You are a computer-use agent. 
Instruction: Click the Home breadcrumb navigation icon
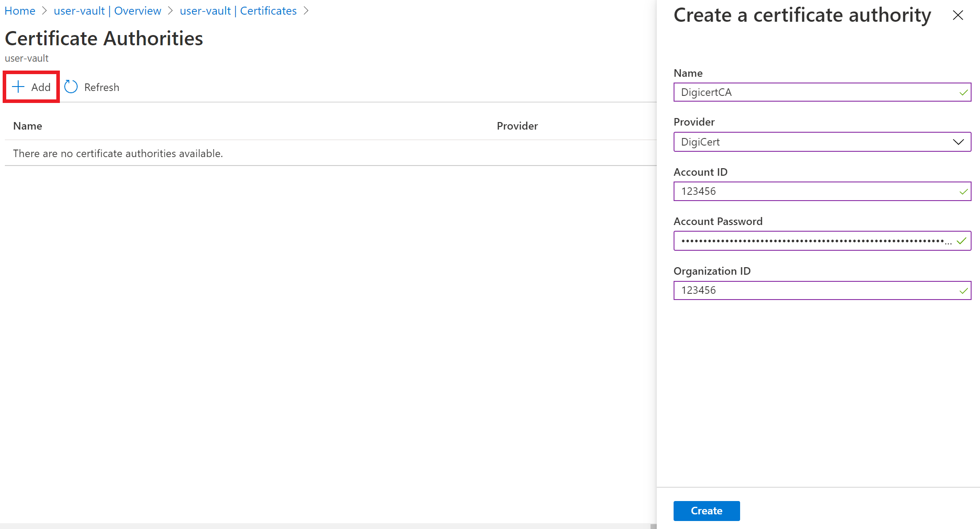pyautogui.click(x=19, y=10)
